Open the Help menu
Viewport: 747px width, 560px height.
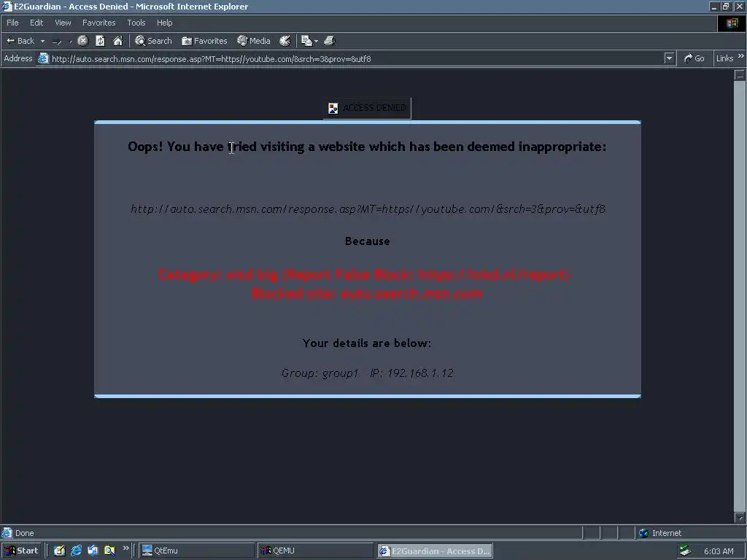point(164,23)
